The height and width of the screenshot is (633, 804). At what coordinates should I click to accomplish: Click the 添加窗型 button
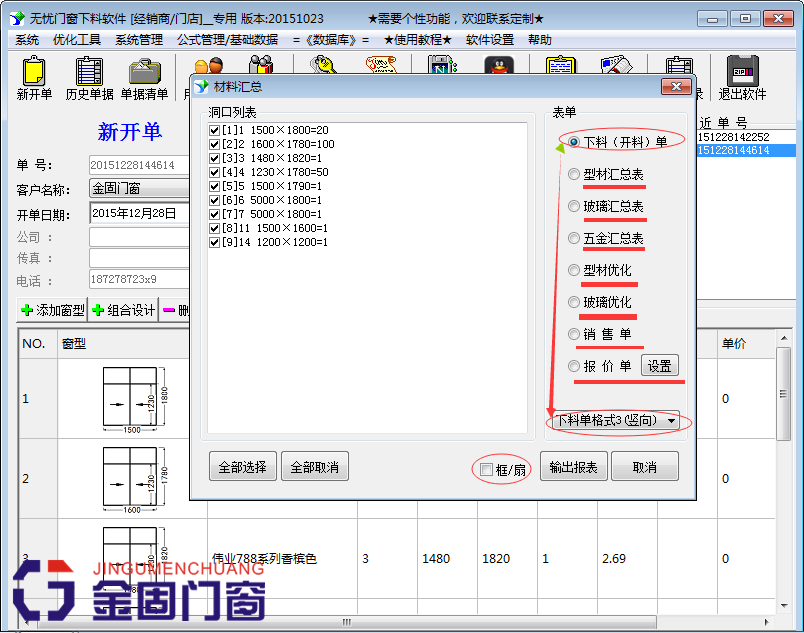(x=48, y=309)
